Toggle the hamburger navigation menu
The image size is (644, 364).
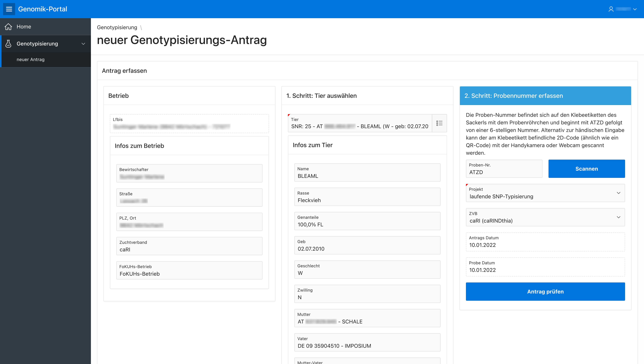point(9,9)
